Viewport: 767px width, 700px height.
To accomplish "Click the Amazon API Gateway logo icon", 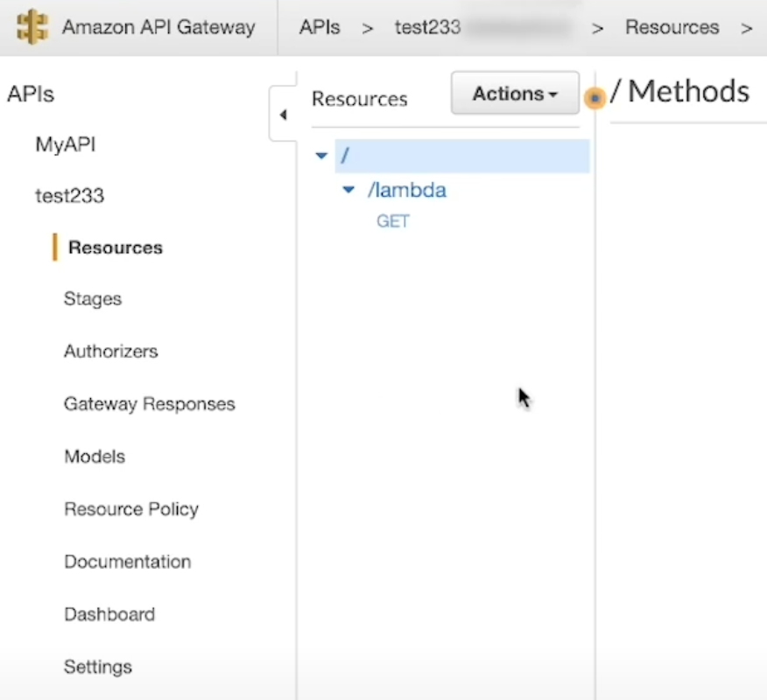I will (32, 27).
